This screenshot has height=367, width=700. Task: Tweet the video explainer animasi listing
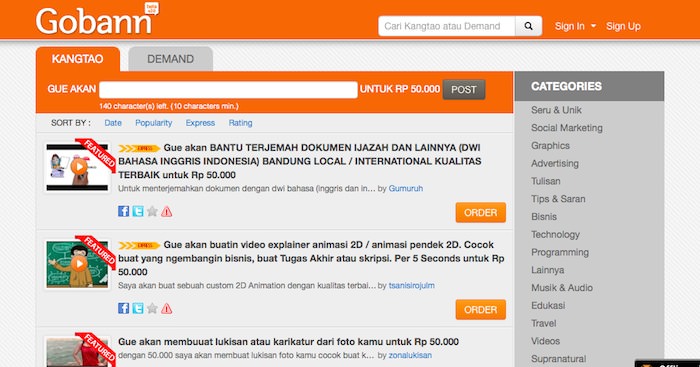click(x=138, y=308)
